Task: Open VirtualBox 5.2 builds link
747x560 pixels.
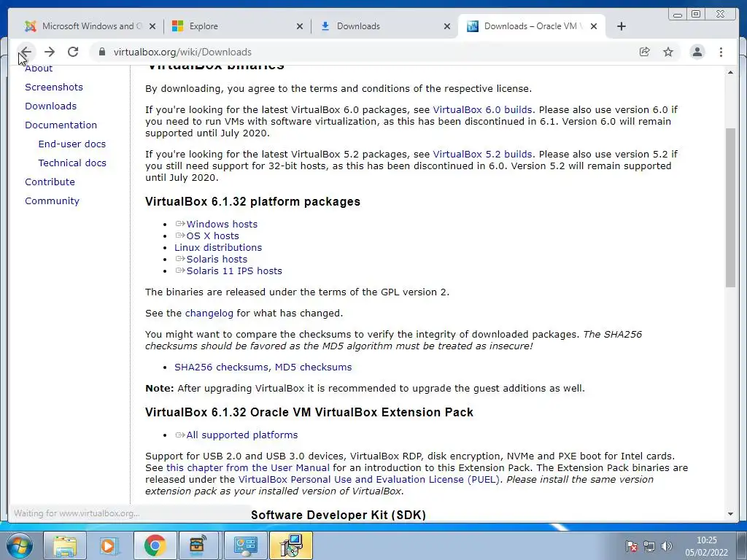Action: pyautogui.click(x=482, y=155)
